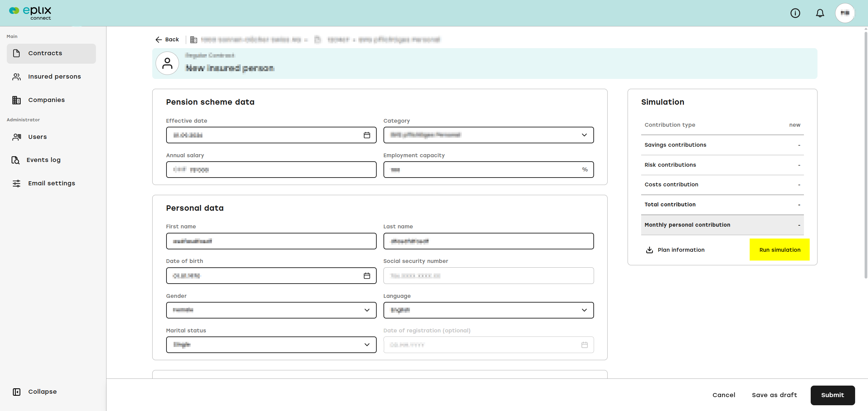
Task: Open the notifications bell
Action: pos(820,13)
